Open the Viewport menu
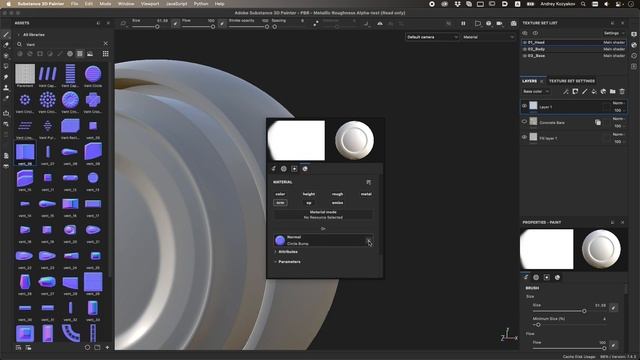This screenshot has height=360, width=640. click(150, 4)
